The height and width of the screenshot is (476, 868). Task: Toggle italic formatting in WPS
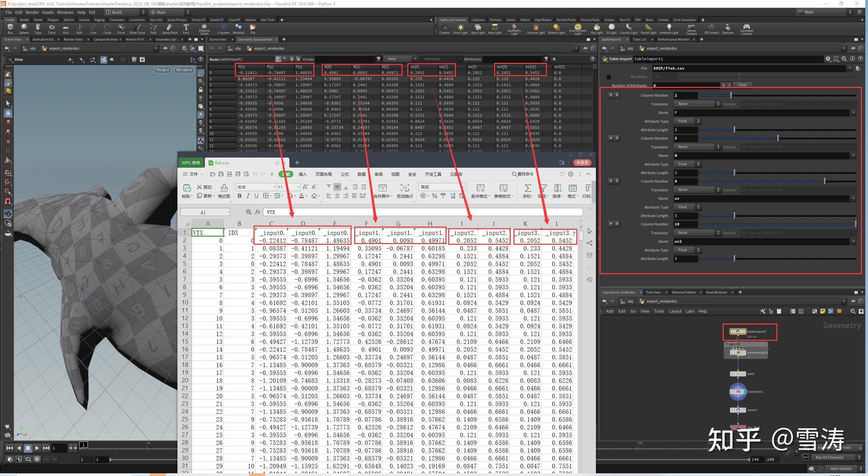(248, 196)
